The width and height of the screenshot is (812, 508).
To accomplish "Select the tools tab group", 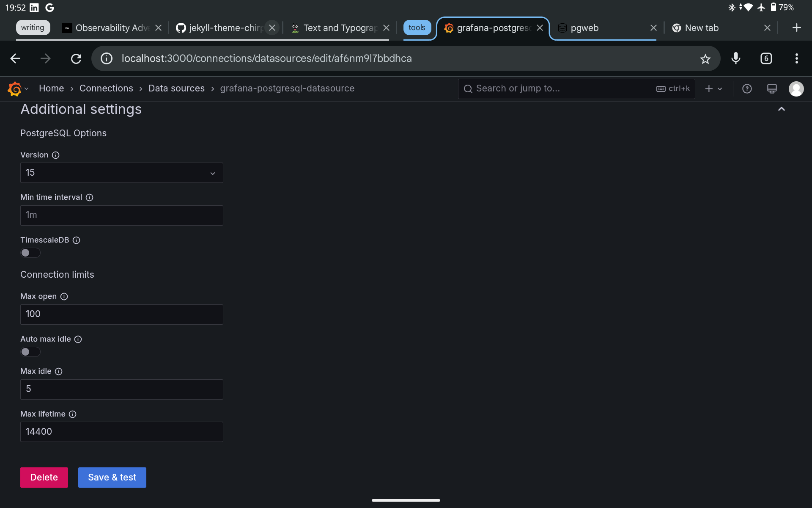I will 417,27.
